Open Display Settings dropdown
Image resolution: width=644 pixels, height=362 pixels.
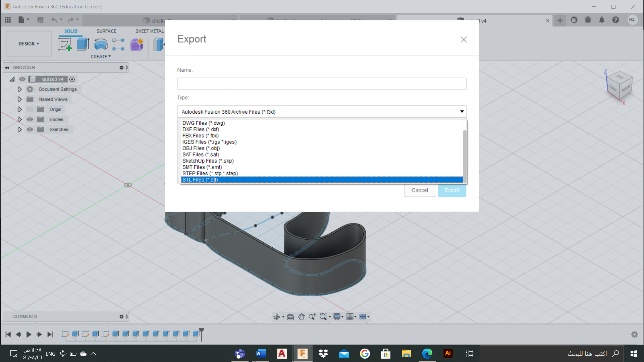pos(338,317)
